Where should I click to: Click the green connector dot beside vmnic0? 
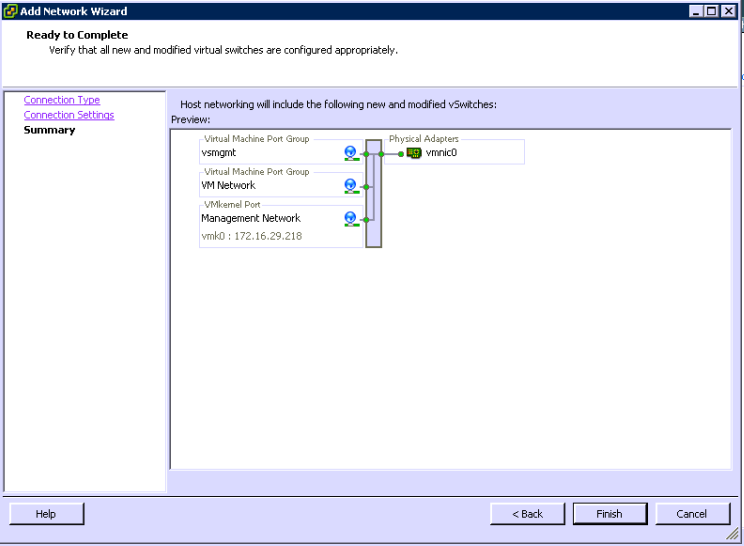(x=401, y=154)
